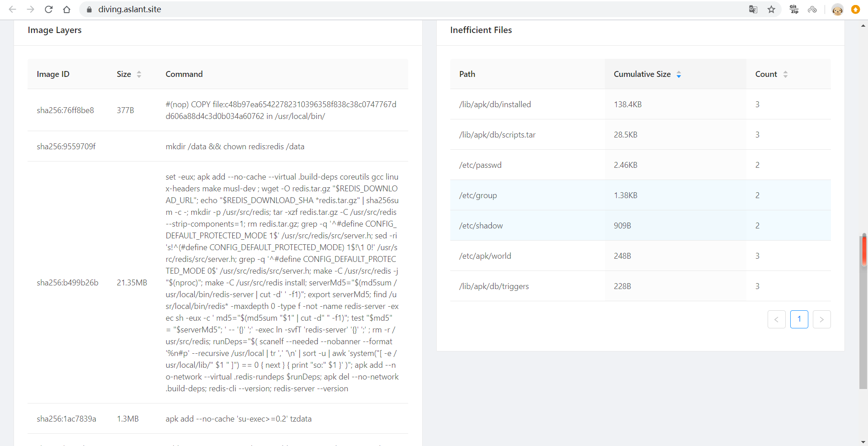
Task: Bookmark this page with star icon
Action: click(771, 9)
